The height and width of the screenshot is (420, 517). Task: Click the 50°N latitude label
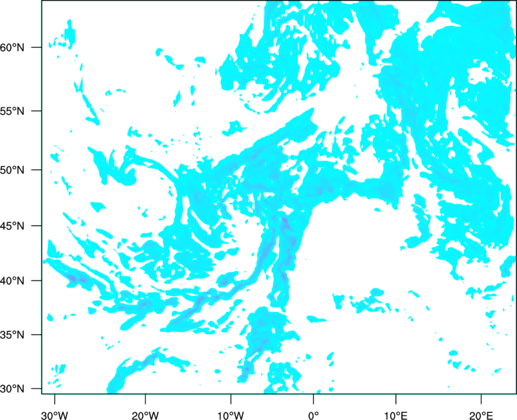coord(12,170)
